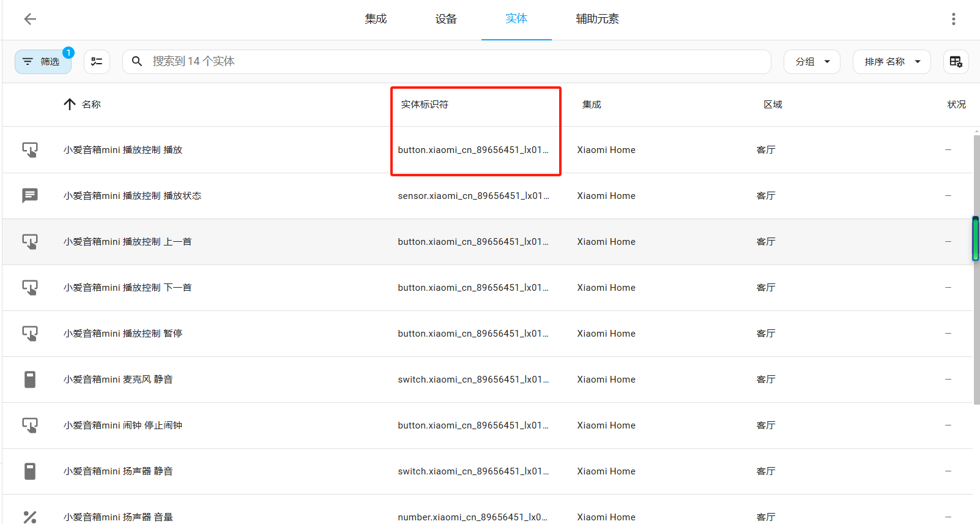Select the 实体 tab
980x524 pixels.
[x=516, y=19]
